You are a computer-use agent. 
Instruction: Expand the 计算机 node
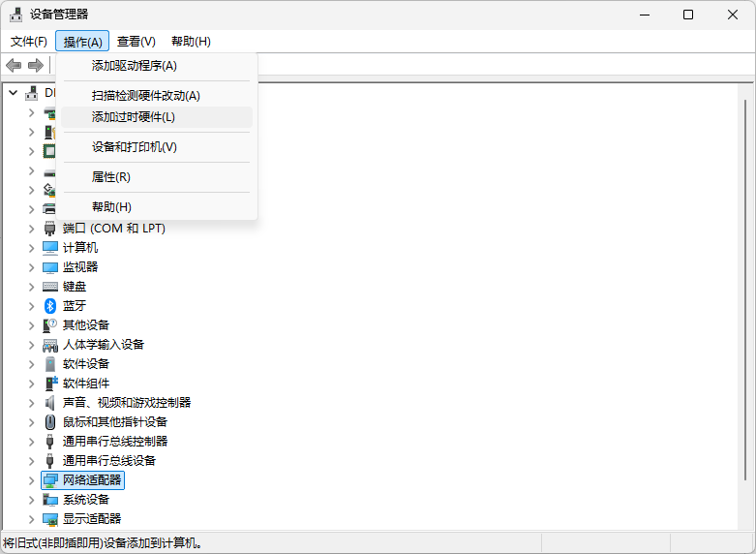coord(31,248)
